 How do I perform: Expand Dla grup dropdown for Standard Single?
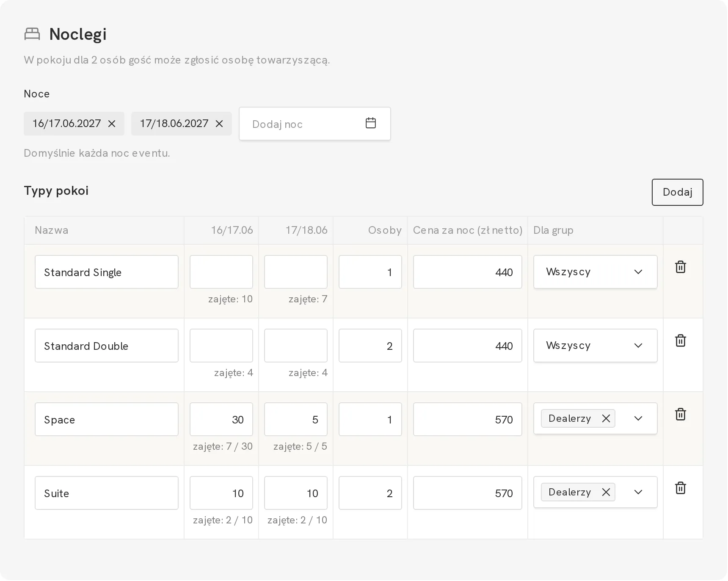[596, 272]
